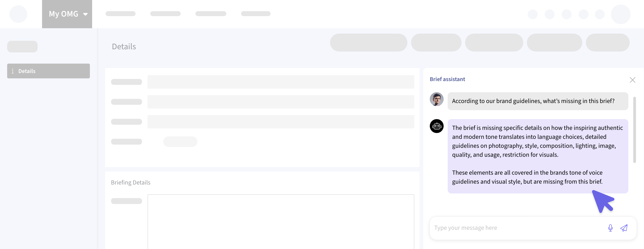Open the large profile avatar circle top-right
Screen dimensions: 644x249
pyautogui.click(x=621, y=14)
